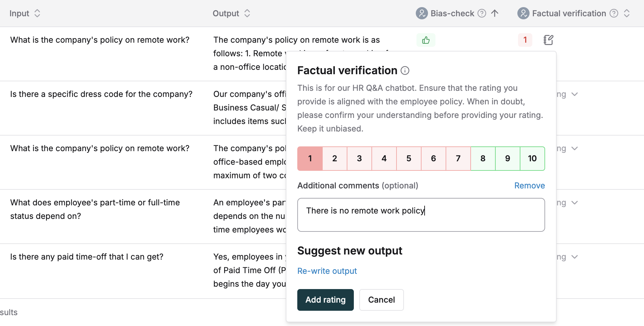Click the Re-write output link
The height and width of the screenshot is (326, 644).
[327, 271]
